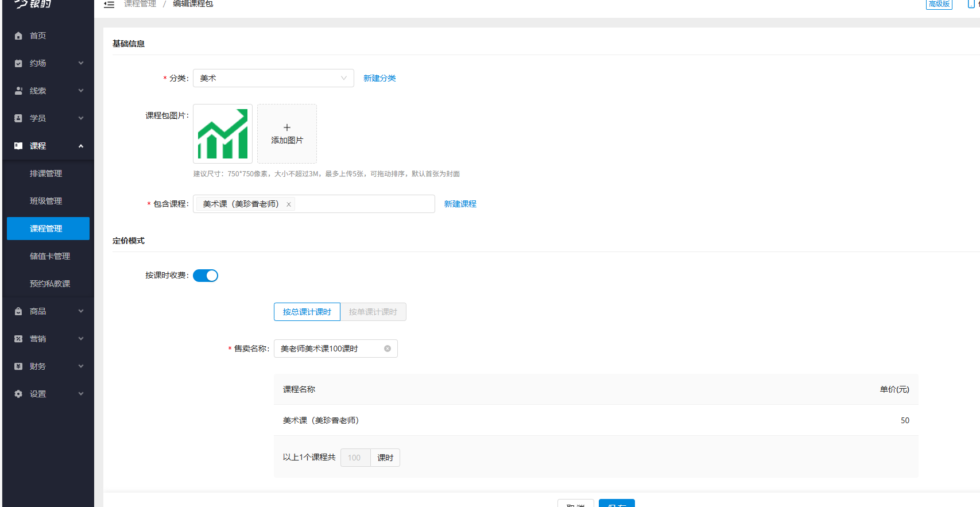Toggle the 按课时收费 switch off
Viewport: 980px width, 507px height.
(206, 276)
